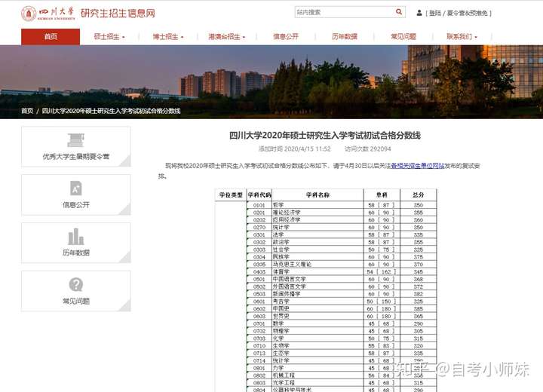Click the 总分 column header

tap(419, 195)
